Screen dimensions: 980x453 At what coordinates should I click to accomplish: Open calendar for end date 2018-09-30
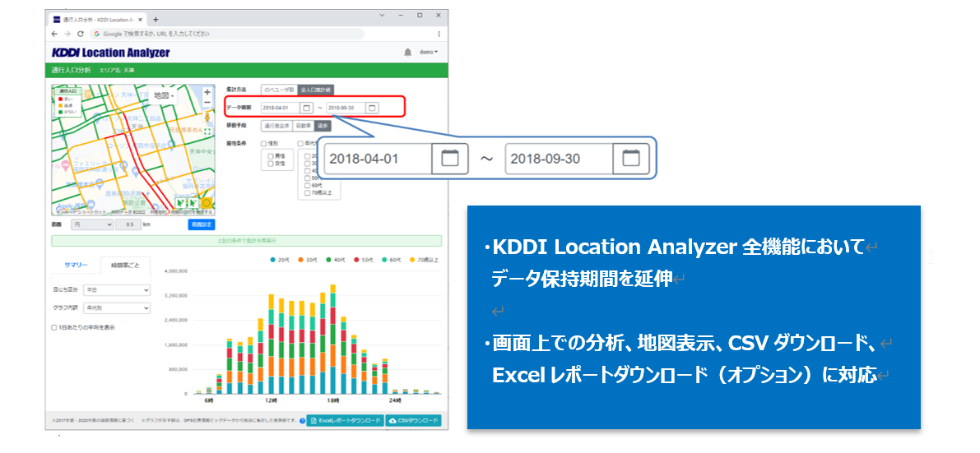tap(372, 108)
